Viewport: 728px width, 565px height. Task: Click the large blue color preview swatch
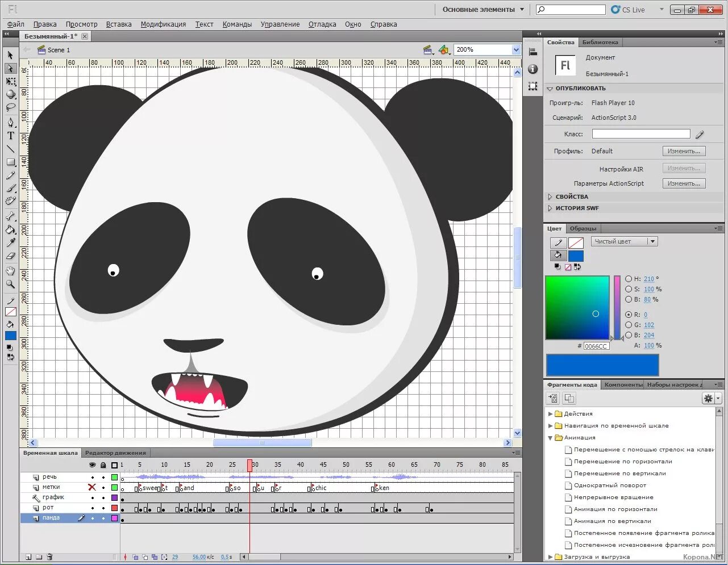(x=602, y=365)
